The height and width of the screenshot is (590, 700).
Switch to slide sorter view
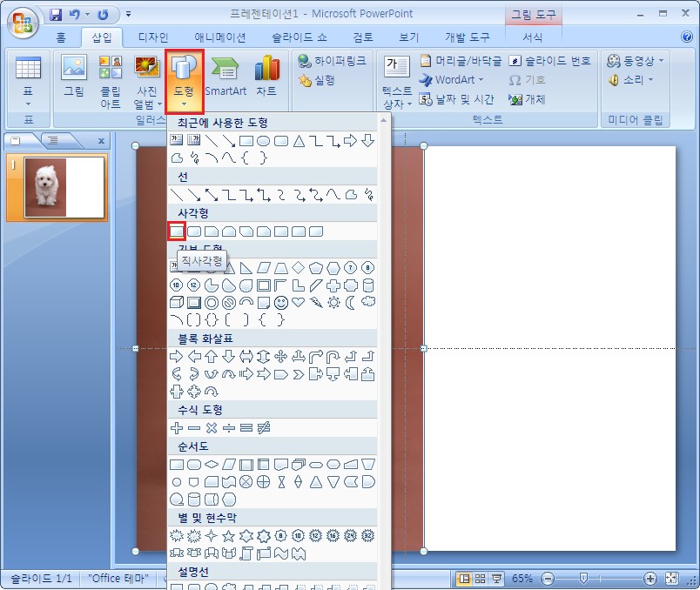point(481,579)
